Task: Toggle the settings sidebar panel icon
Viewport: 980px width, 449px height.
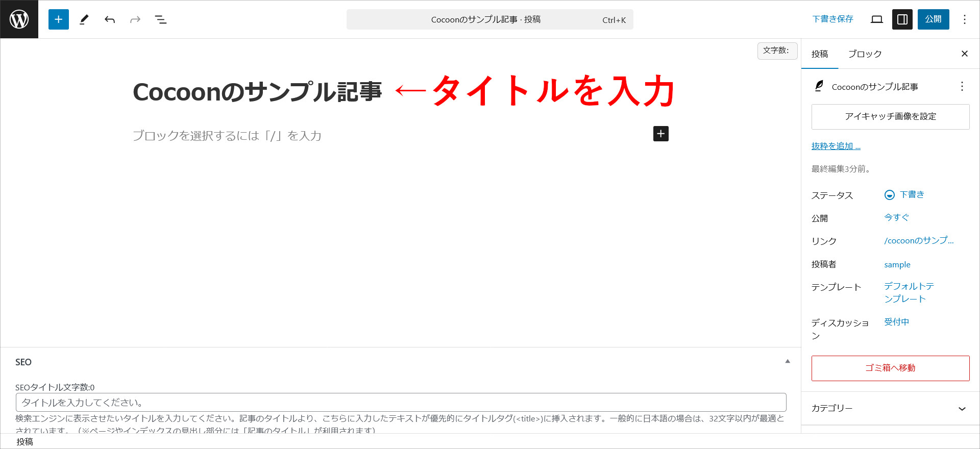Action: click(x=902, y=19)
